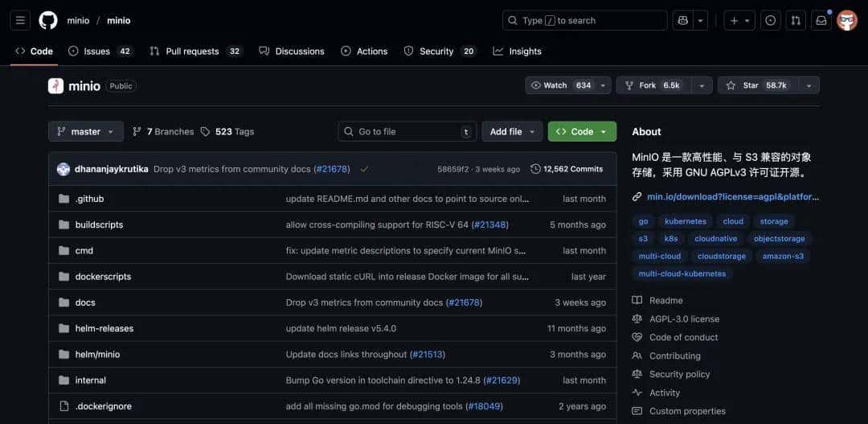Click dhananjaykrutika's commit author avatar
The width and height of the screenshot is (868, 424).
[x=63, y=169]
